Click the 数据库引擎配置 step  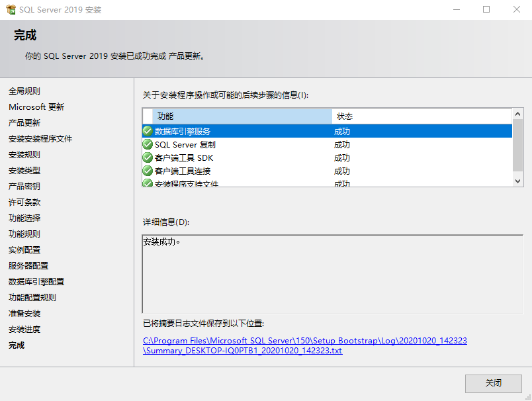click(36, 282)
